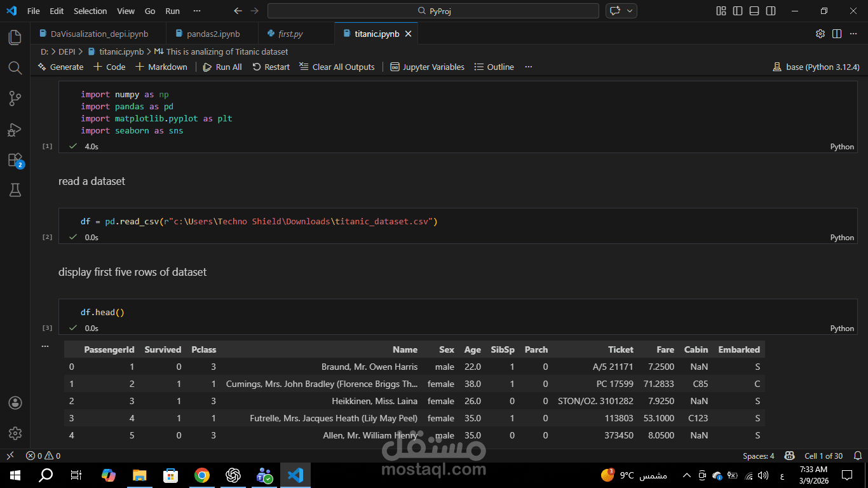Viewport: 868px width, 488px height.
Task: Open the Python language picker on read_csv cell
Action: [842, 238]
